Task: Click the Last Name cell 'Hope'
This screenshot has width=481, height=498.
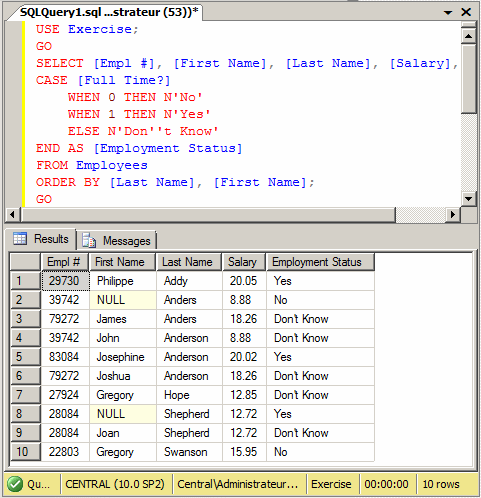Action: 189,395
